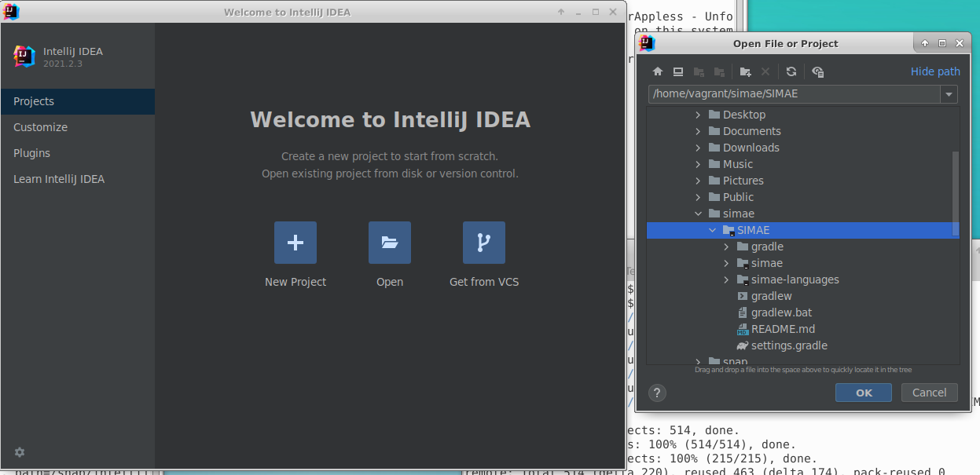The width and height of the screenshot is (980, 475).
Task: Open path history dropdown arrow
Action: pyautogui.click(x=949, y=94)
